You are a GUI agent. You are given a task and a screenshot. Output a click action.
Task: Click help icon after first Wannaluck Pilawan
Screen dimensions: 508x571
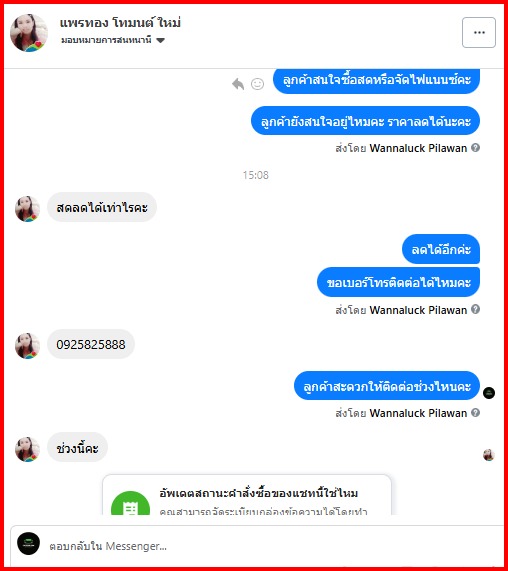coord(475,148)
